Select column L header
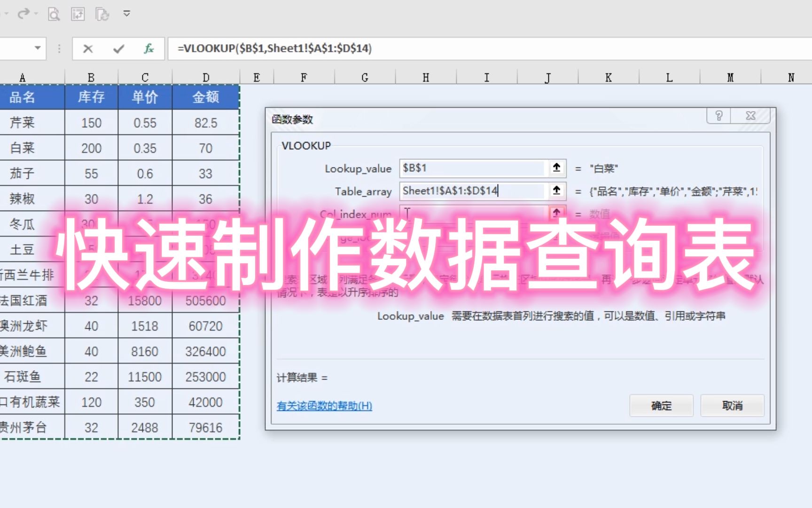The height and width of the screenshot is (508, 812). [x=669, y=77]
